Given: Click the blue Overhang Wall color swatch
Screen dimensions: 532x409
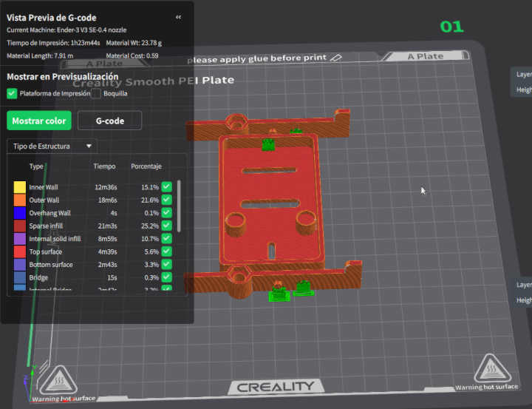Looking at the screenshot, I should tap(19, 213).
